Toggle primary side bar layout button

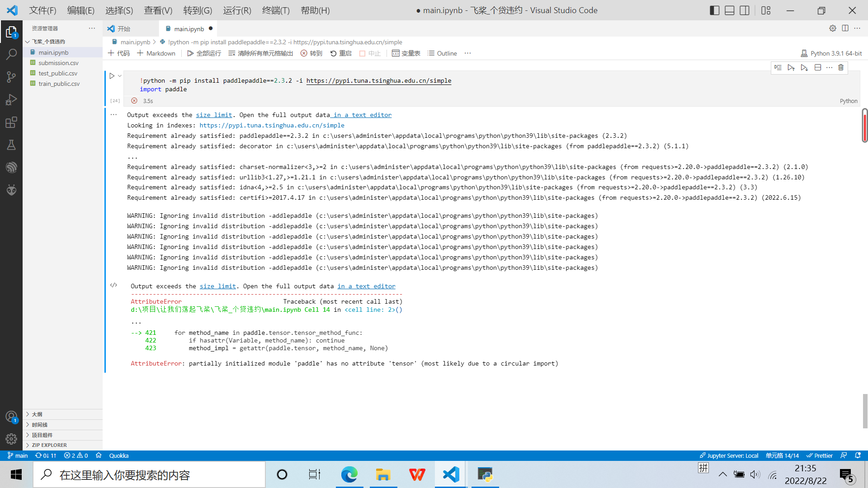click(714, 10)
